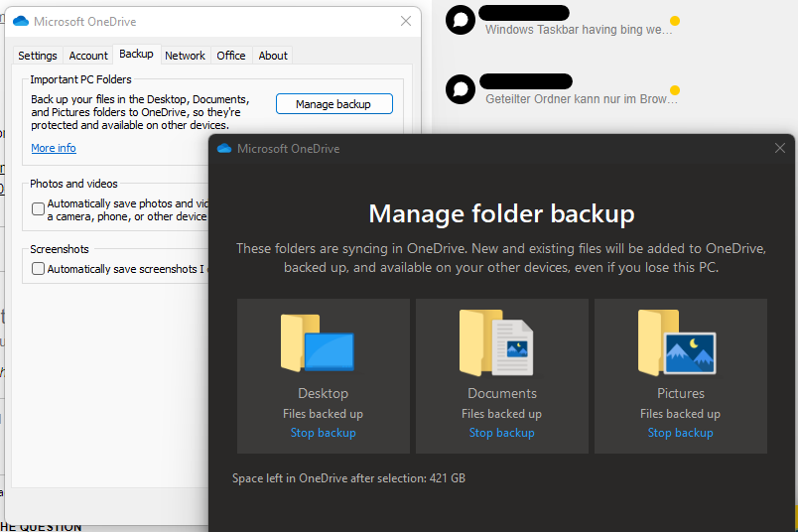This screenshot has height=532, width=798.
Task: Open the Office tab
Action: 231,56
